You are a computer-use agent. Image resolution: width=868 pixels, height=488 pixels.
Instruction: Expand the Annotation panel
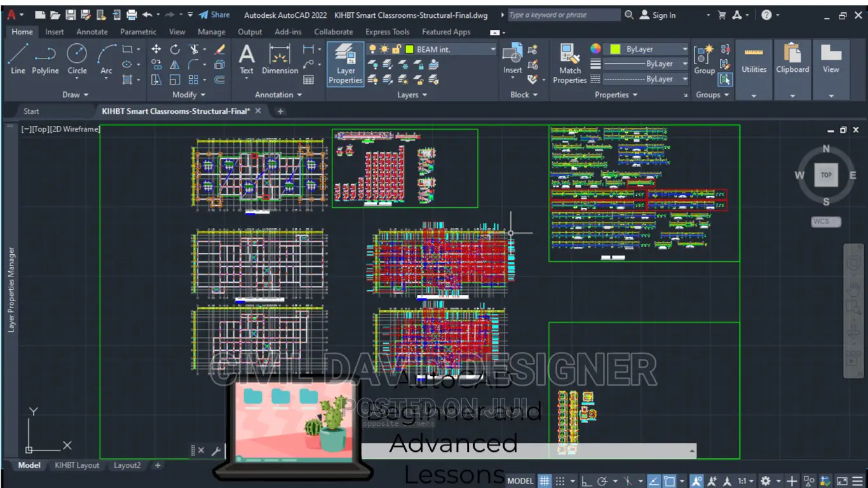(x=278, y=95)
